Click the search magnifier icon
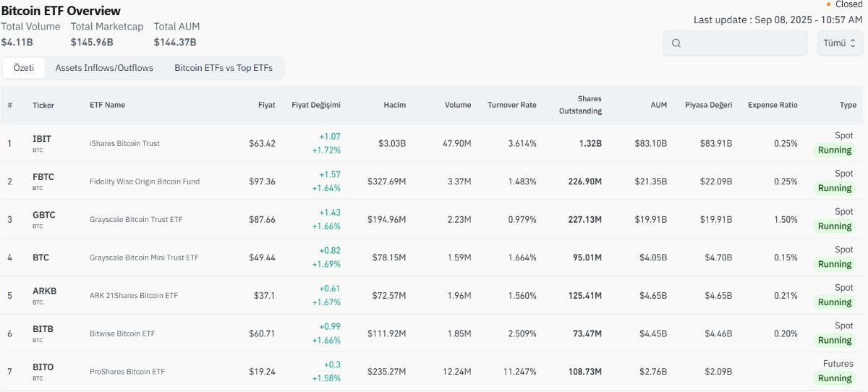 676,43
